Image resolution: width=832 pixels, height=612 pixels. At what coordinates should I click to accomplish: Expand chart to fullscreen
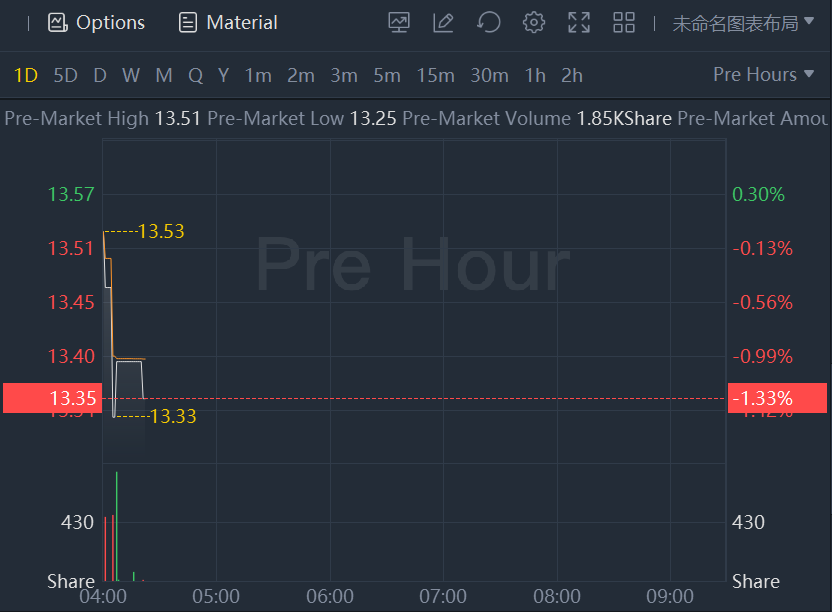point(579,22)
